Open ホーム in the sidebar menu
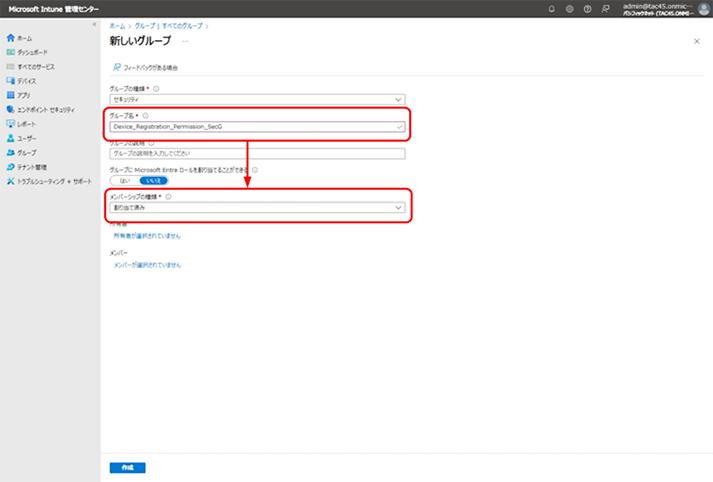Screen dimensions: 713x482 click(x=25, y=38)
